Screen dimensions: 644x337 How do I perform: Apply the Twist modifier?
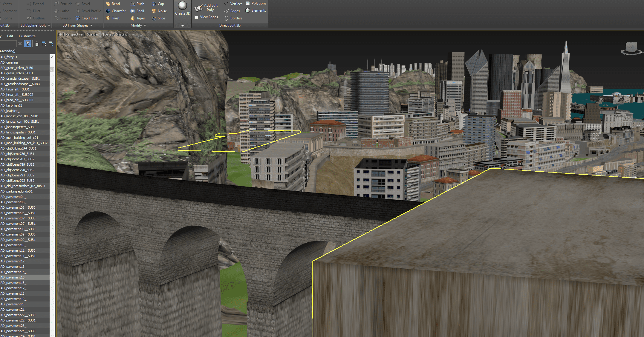click(113, 18)
